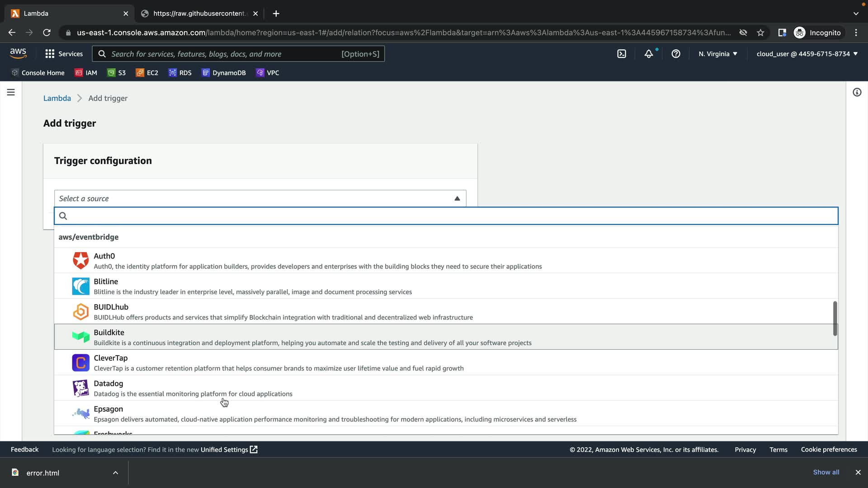The image size is (868, 488).
Task: Expand the N. Virginia region selector
Action: [x=717, y=54]
